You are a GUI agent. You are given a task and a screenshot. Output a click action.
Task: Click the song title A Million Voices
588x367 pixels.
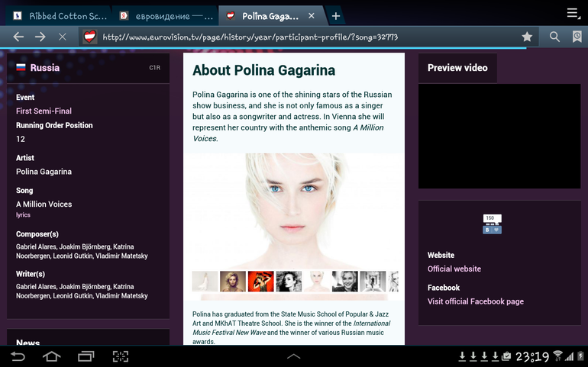click(x=44, y=204)
